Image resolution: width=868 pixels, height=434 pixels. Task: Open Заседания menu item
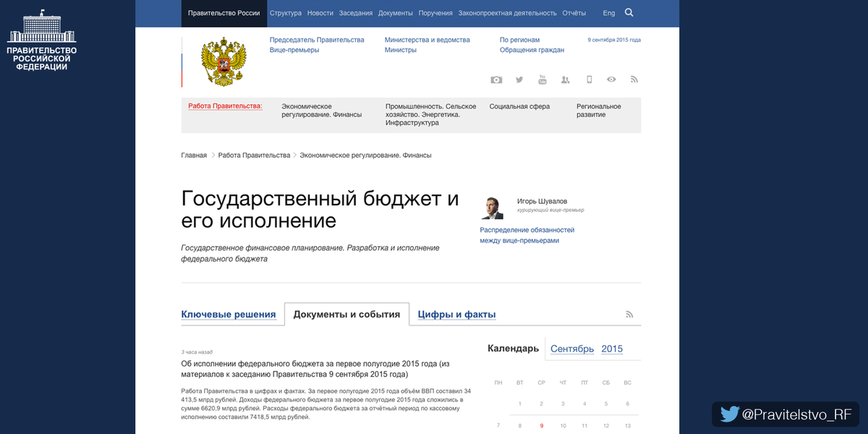pos(356,13)
